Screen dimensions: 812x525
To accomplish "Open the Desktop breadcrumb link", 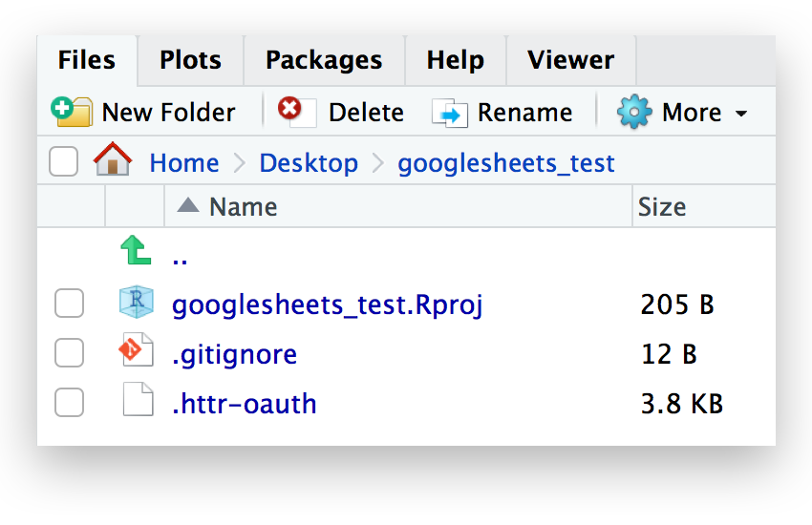I will [309, 163].
